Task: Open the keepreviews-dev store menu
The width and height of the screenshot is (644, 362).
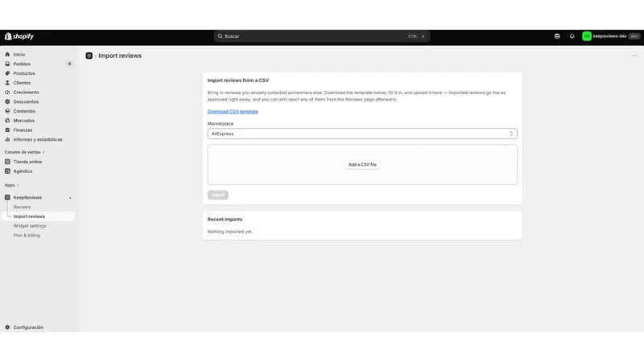Action: tap(611, 36)
